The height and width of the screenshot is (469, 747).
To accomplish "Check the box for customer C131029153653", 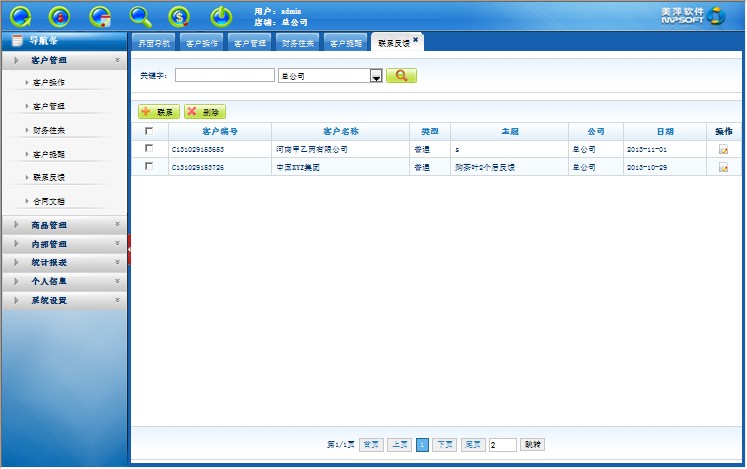I will tap(149, 148).
